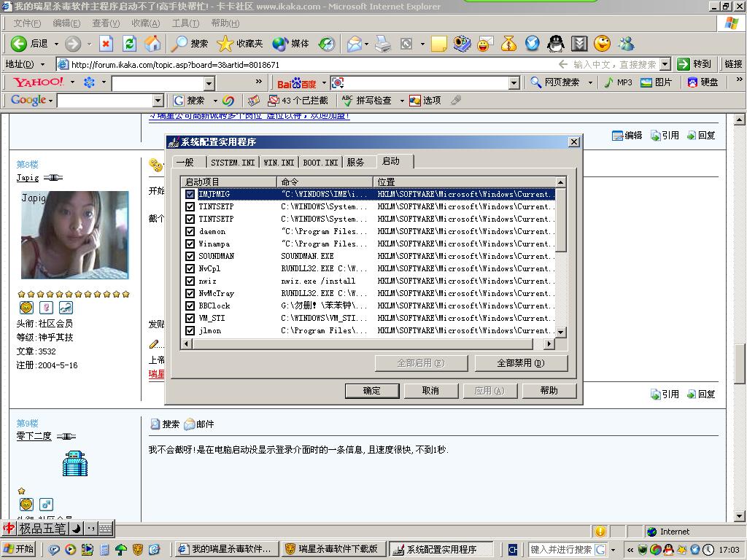The image size is (747, 560).
Task: Disable the SOUNDMAN startup entry checkbox
Action: click(x=190, y=256)
